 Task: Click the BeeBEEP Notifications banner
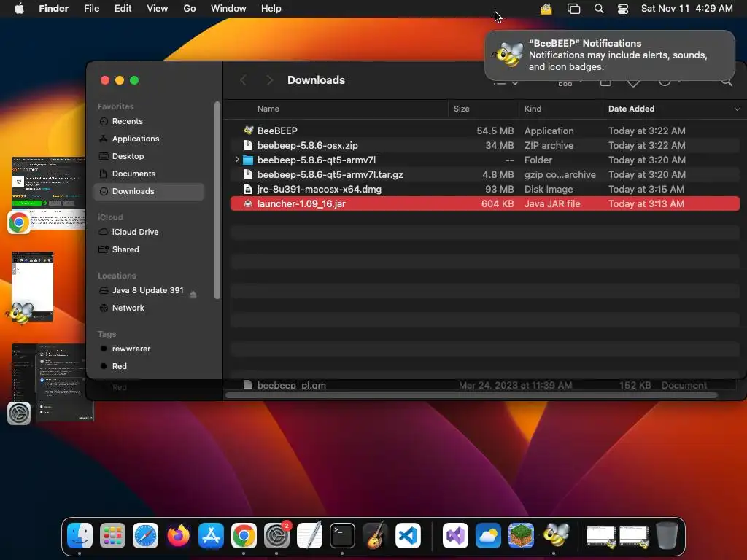pyautogui.click(x=610, y=55)
